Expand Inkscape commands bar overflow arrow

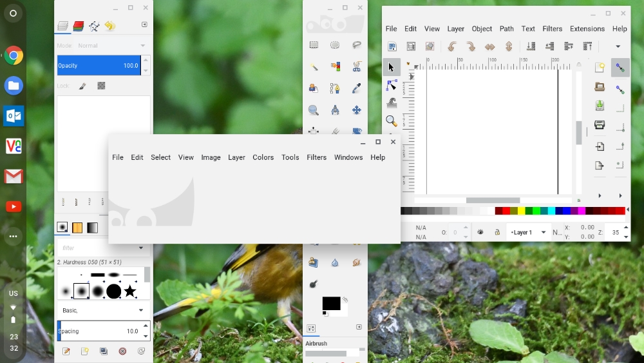pos(600,195)
